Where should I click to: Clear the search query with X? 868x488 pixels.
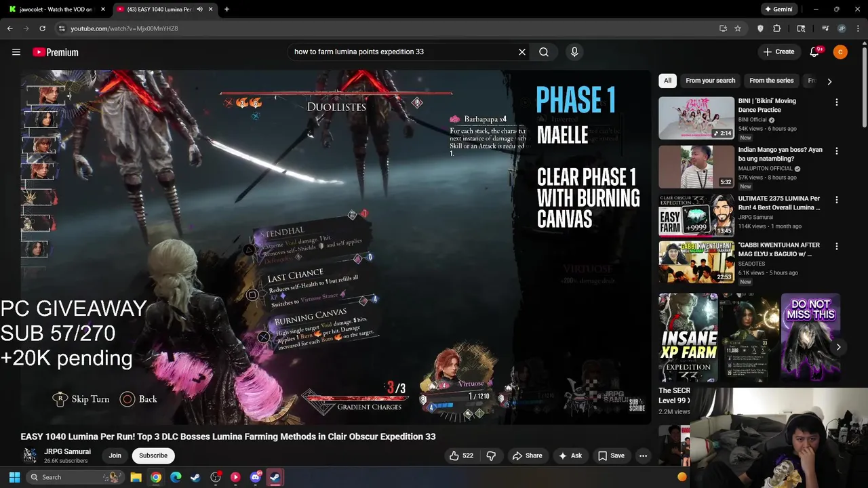(522, 52)
